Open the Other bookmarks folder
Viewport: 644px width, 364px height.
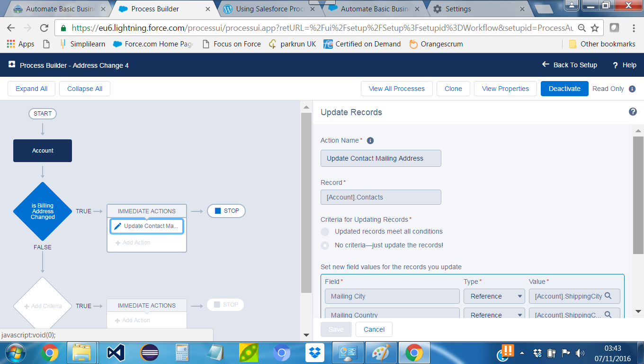point(602,44)
